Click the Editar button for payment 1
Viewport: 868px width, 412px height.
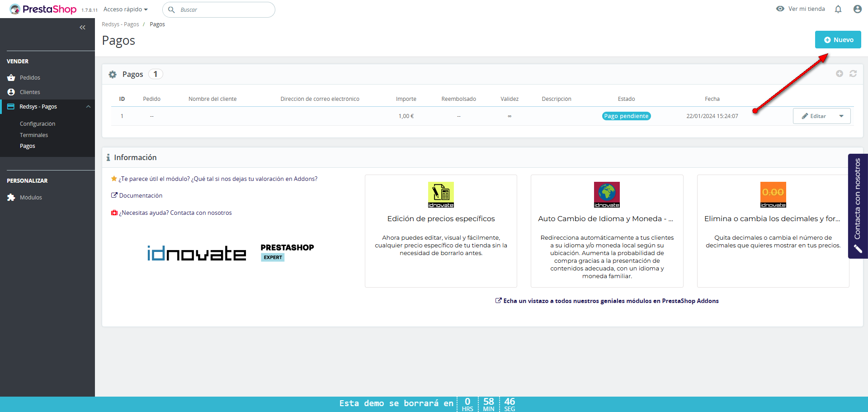coord(814,116)
